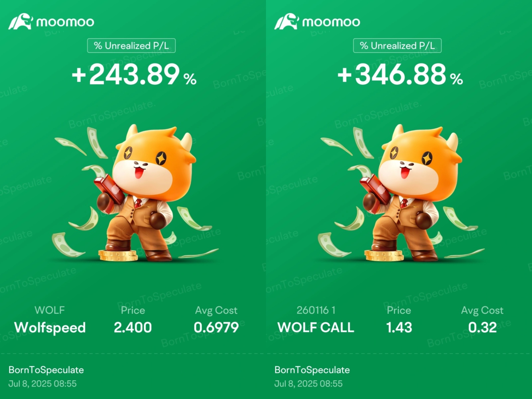The width and height of the screenshot is (532, 399).
Task: Click the +346.88% gain figure
Action: click(400, 74)
